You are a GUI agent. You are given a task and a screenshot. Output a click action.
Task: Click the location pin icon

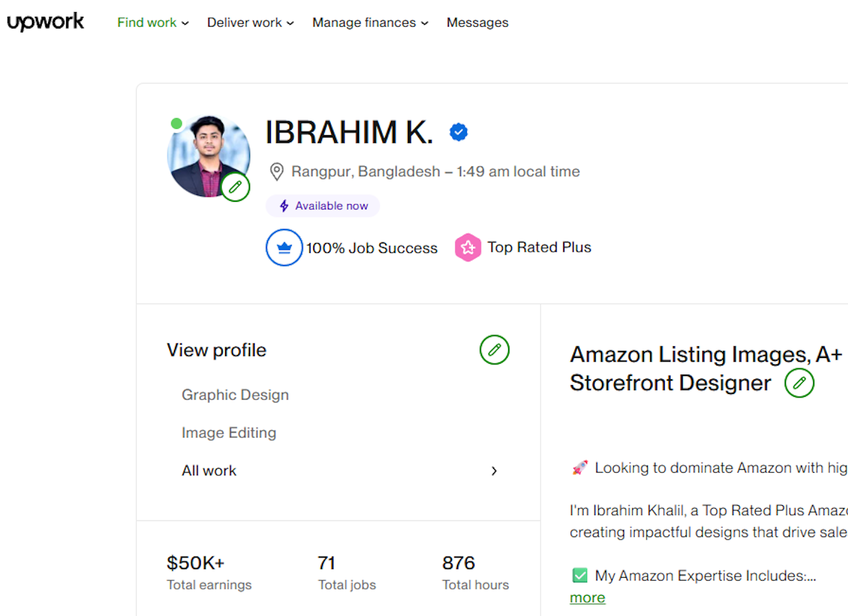pos(277,172)
